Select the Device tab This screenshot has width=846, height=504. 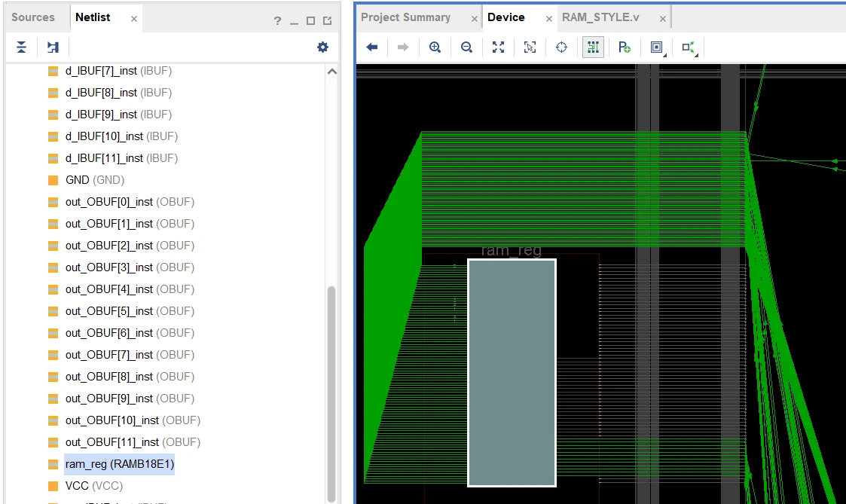(506, 17)
